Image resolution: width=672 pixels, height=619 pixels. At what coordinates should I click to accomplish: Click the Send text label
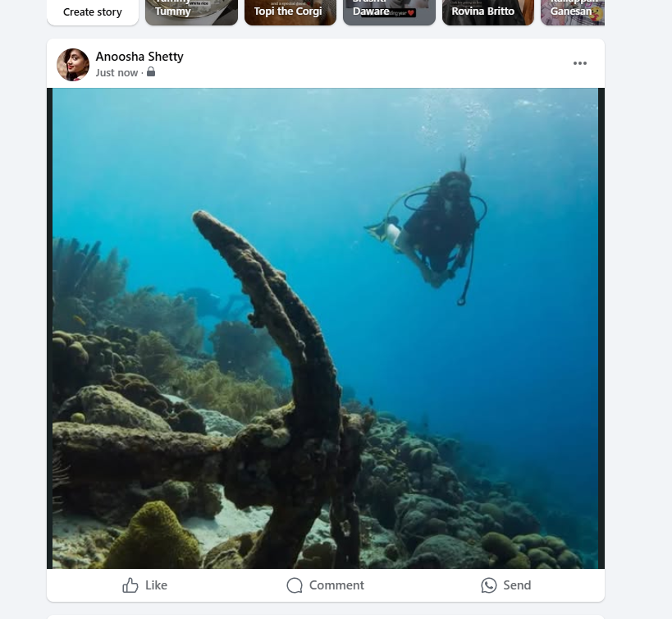(517, 585)
